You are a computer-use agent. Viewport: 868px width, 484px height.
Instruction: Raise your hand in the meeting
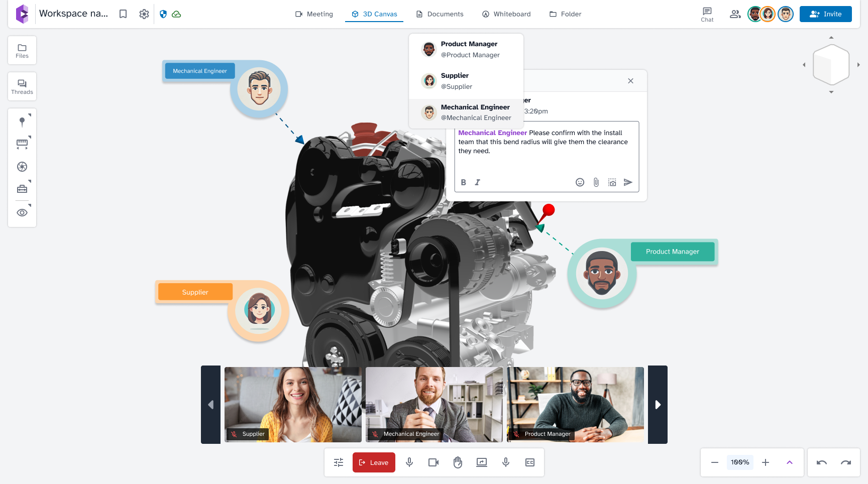coord(457,462)
